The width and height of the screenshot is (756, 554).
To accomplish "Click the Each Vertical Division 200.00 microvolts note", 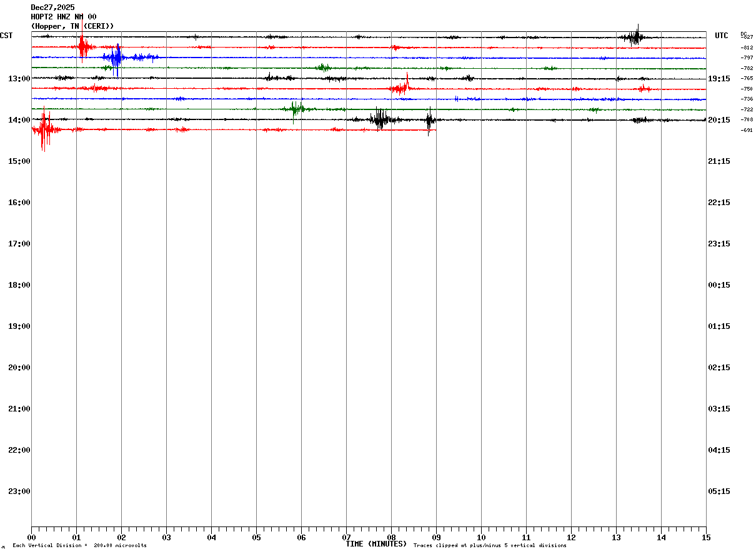I will point(79,546).
